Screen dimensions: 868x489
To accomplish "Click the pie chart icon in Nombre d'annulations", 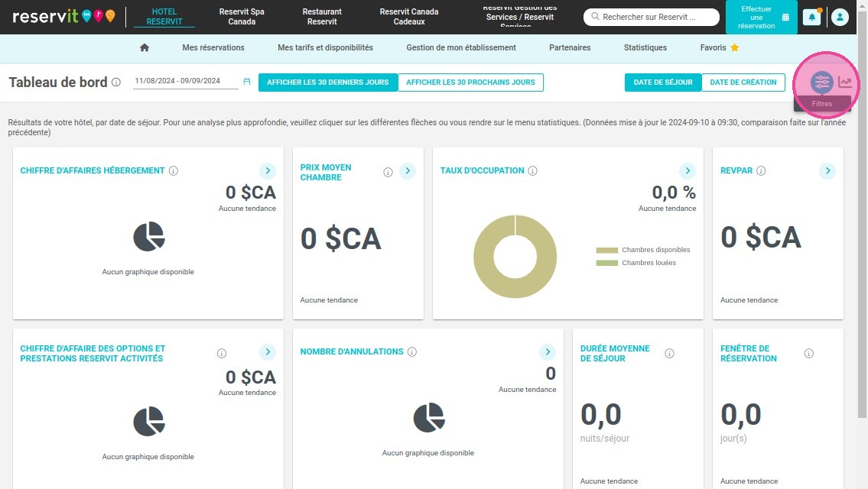I will pos(429,418).
